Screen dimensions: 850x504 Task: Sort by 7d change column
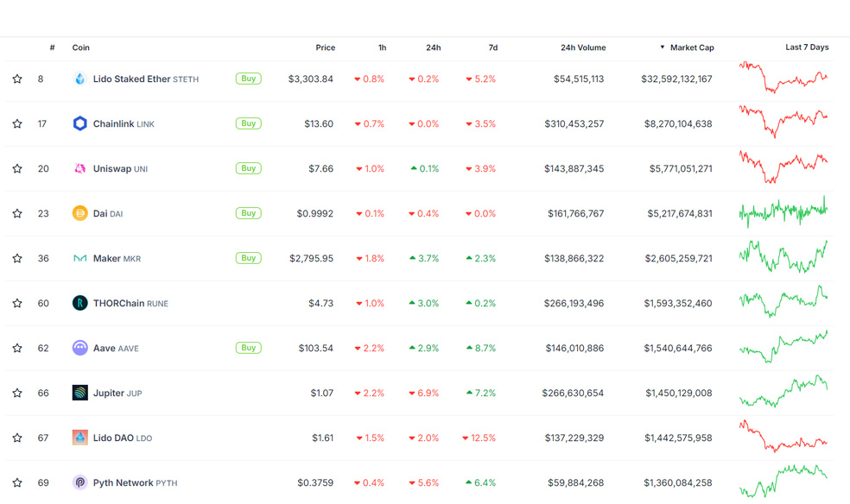[492, 47]
